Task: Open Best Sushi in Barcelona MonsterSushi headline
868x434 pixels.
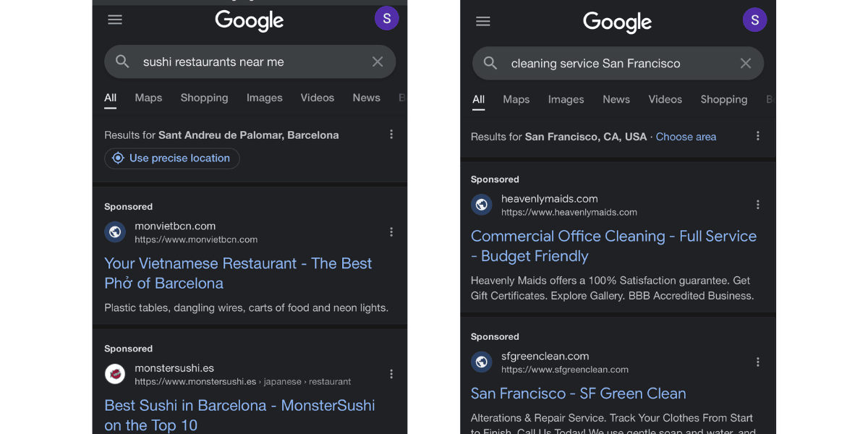Action: coord(239,415)
